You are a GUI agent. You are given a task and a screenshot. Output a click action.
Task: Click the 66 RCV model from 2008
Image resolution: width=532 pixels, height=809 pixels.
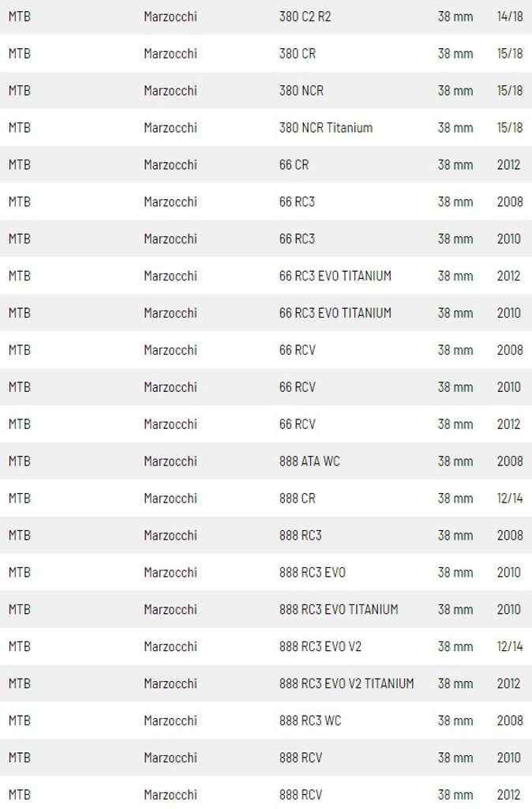(x=297, y=350)
